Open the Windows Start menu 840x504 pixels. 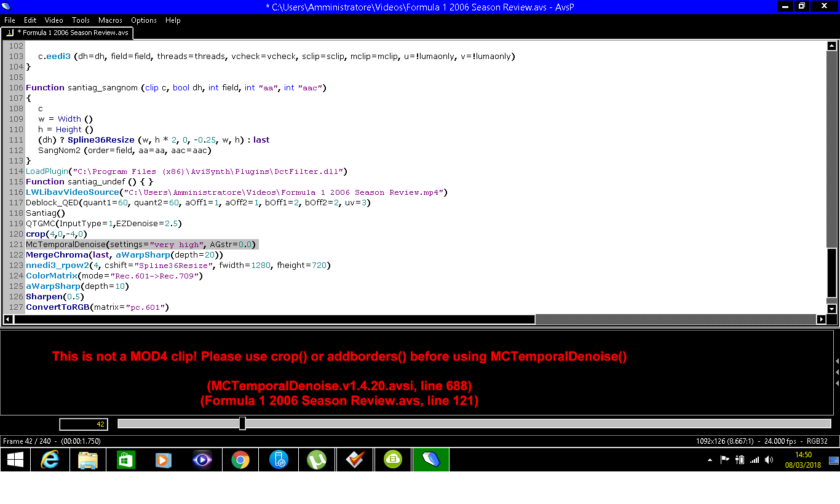tap(15, 460)
